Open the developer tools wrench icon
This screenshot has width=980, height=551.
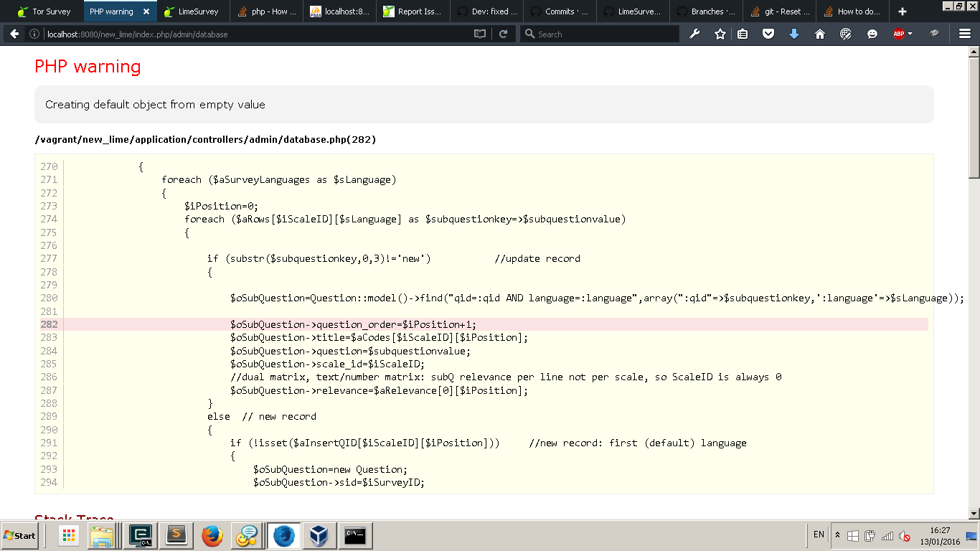click(694, 34)
